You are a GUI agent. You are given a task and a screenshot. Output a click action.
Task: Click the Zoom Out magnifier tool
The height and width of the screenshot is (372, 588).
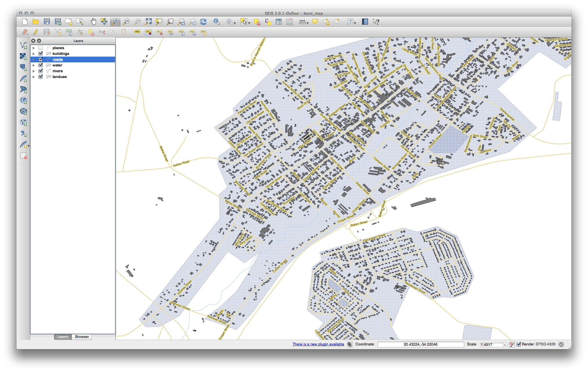[x=126, y=22]
